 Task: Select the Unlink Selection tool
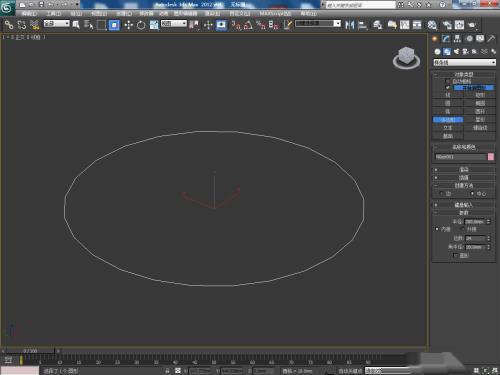click(22, 25)
